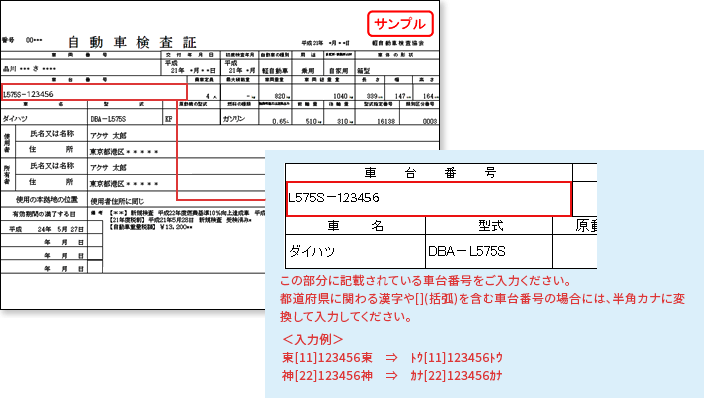The height and width of the screenshot is (398, 704).
Task: Click the owner address 東京都港区 under 所有者
Action: pyautogui.click(x=124, y=184)
